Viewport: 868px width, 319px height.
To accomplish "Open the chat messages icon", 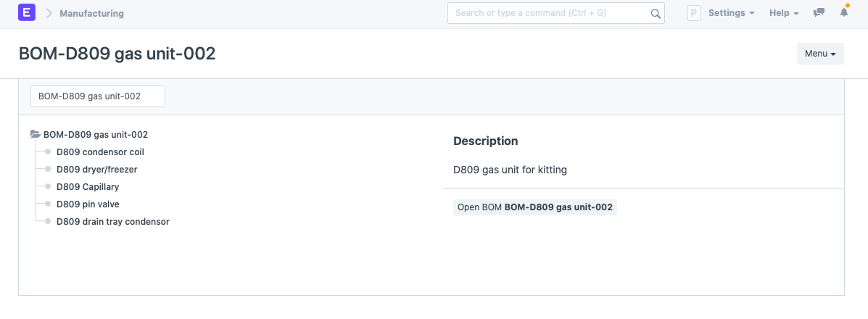I will pos(819,13).
